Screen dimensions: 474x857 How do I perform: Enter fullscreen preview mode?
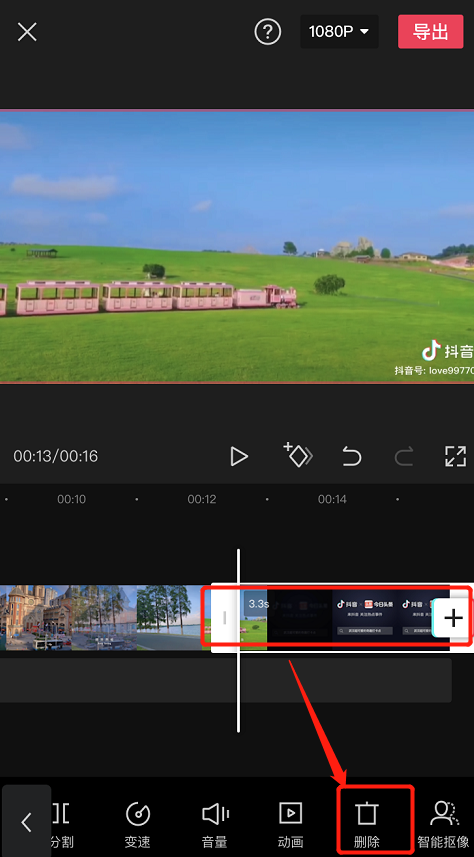(455, 456)
